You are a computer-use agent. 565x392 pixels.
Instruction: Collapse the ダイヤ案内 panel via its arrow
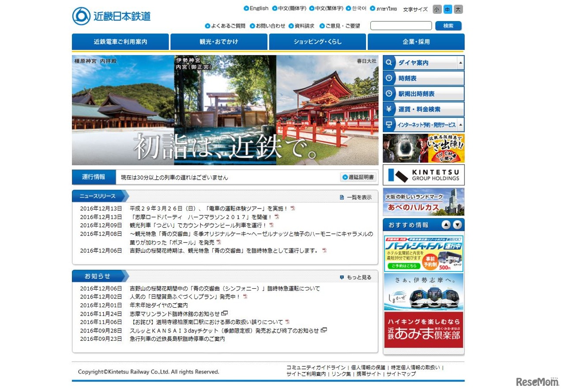461,62
